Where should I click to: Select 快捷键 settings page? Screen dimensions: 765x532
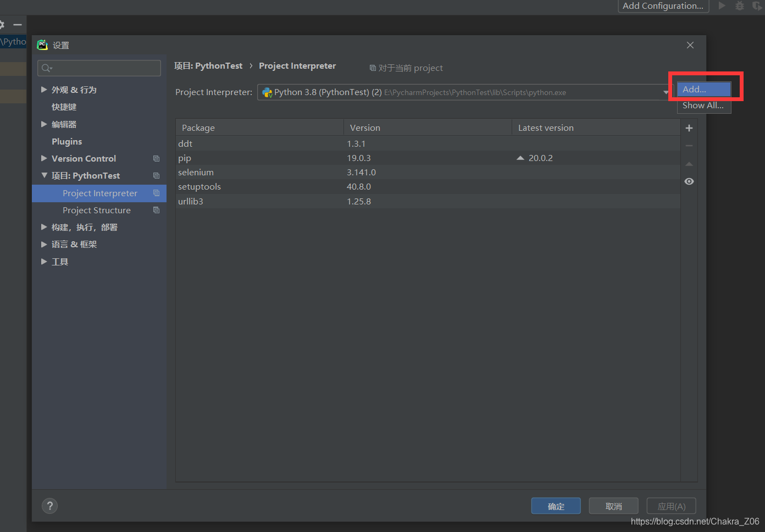[x=64, y=107]
